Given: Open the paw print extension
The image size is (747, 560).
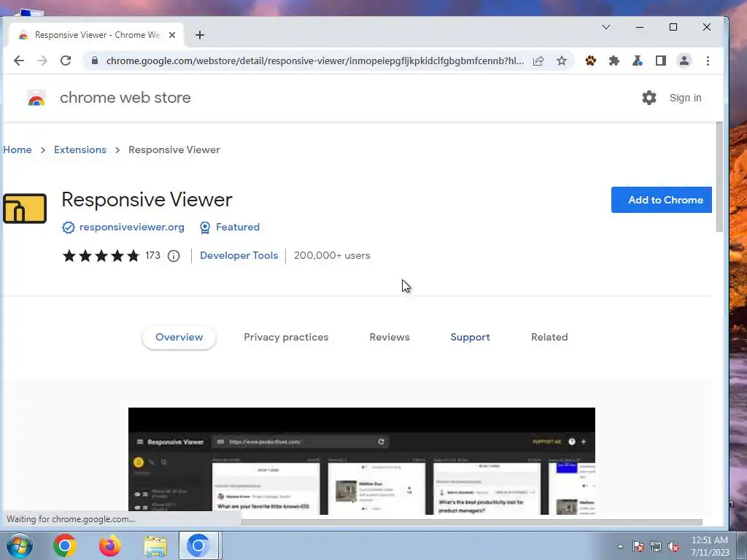Looking at the screenshot, I should (591, 61).
